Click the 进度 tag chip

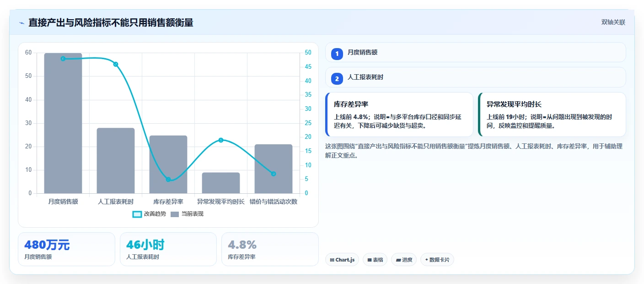(x=404, y=260)
